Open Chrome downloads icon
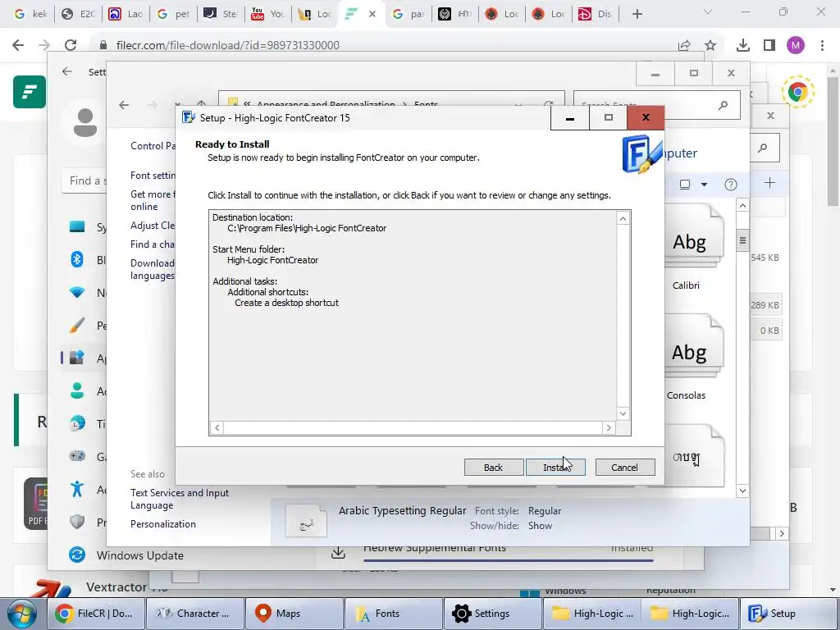Image resolution: width=840 pixels, height=630 pixels. [743, 46]
